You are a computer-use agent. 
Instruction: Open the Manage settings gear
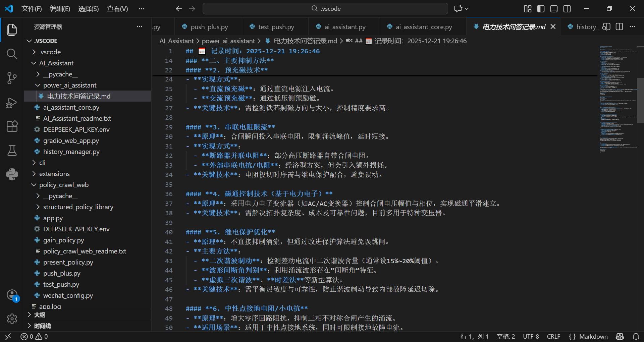[x=12, y=319]
